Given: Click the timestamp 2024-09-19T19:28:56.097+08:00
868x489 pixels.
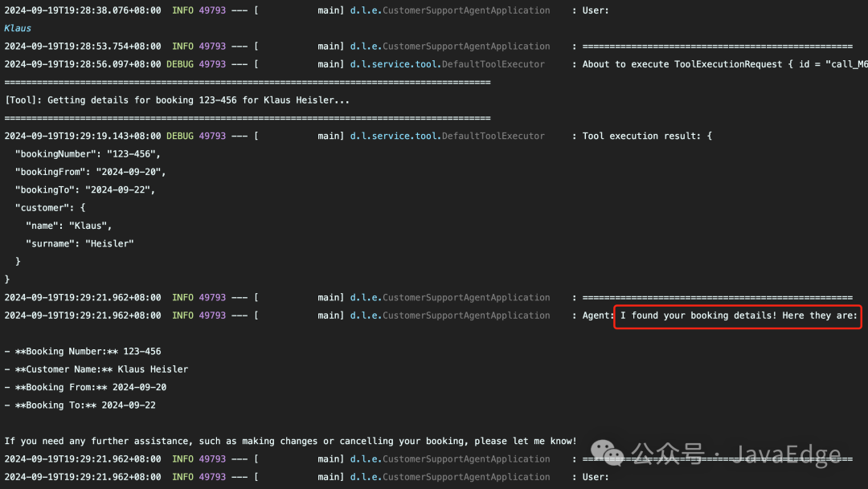Looking at the screenshot, I should 83,64.
